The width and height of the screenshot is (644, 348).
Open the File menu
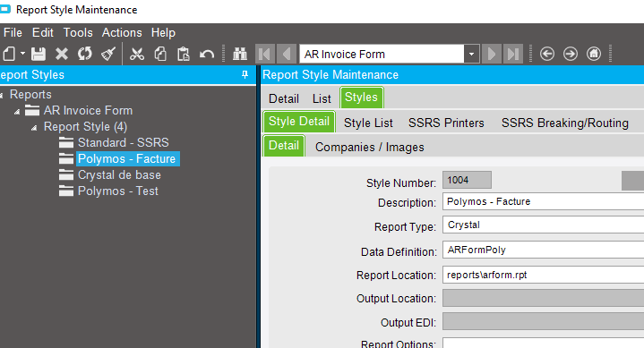click(13, 32)
